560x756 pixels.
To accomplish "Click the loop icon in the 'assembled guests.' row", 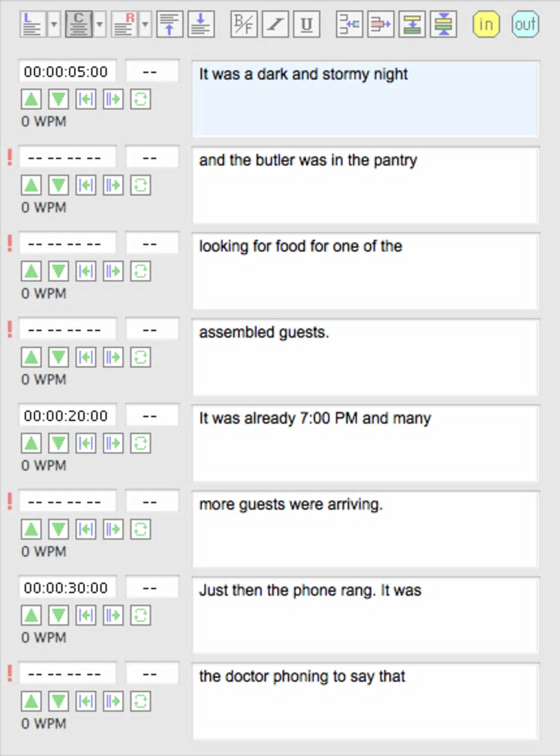I will pos(141,357).
